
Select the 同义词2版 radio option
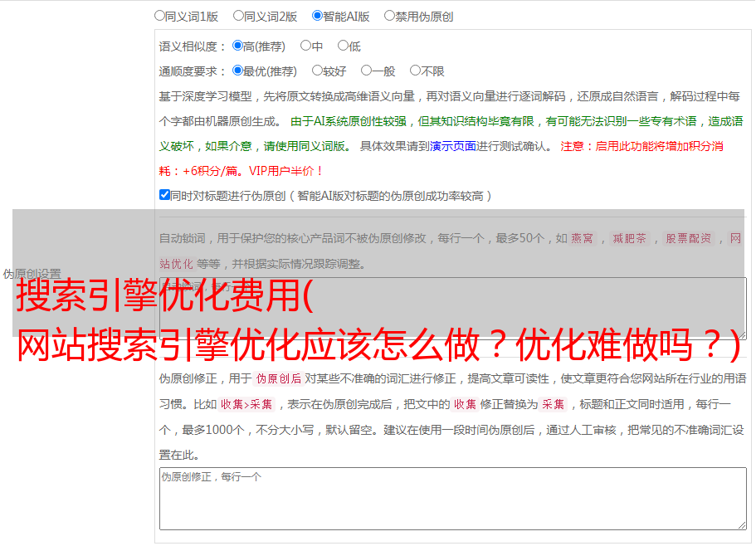pos(238,16)
